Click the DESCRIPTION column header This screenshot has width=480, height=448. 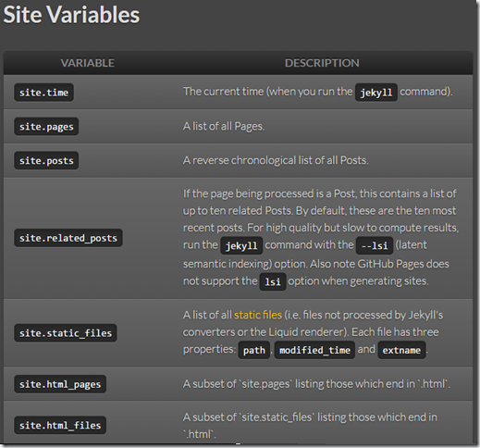coord(322,63)
